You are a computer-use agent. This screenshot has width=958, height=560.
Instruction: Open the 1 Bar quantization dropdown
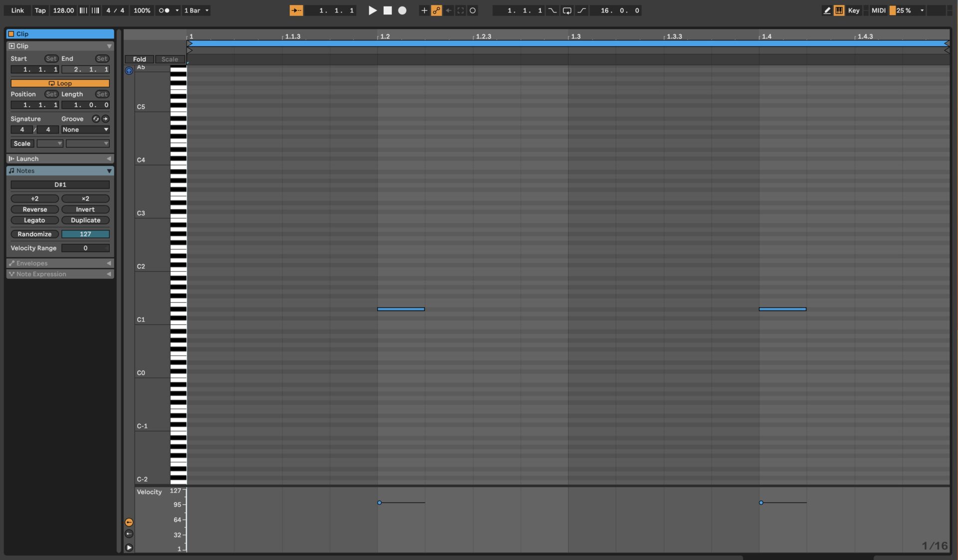pos(196,10)
